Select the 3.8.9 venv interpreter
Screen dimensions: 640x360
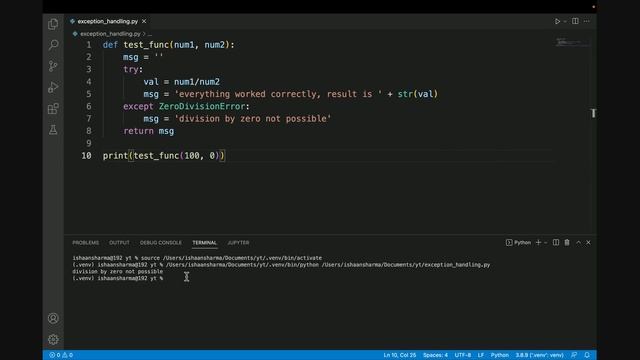[539, 355]
